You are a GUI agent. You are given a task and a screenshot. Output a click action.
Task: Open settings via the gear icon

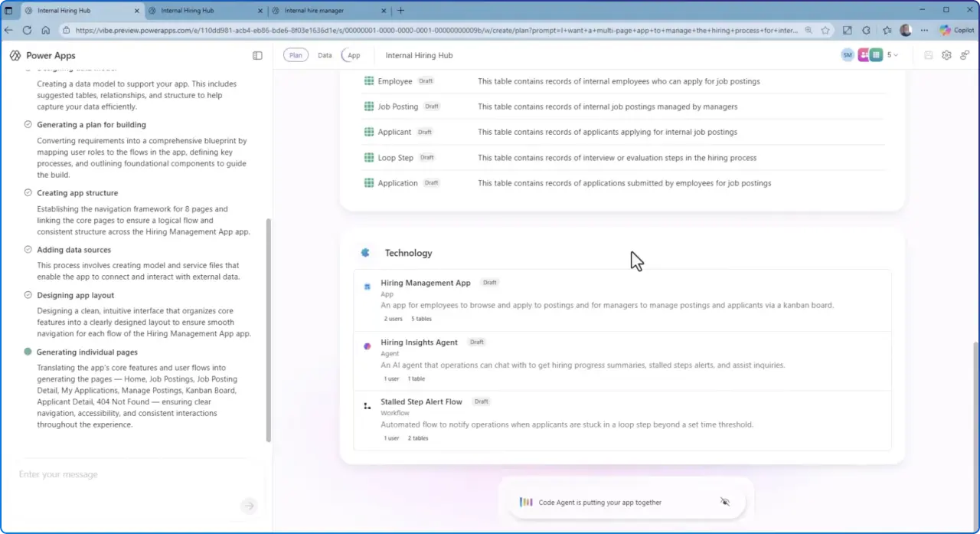[946, 55]
